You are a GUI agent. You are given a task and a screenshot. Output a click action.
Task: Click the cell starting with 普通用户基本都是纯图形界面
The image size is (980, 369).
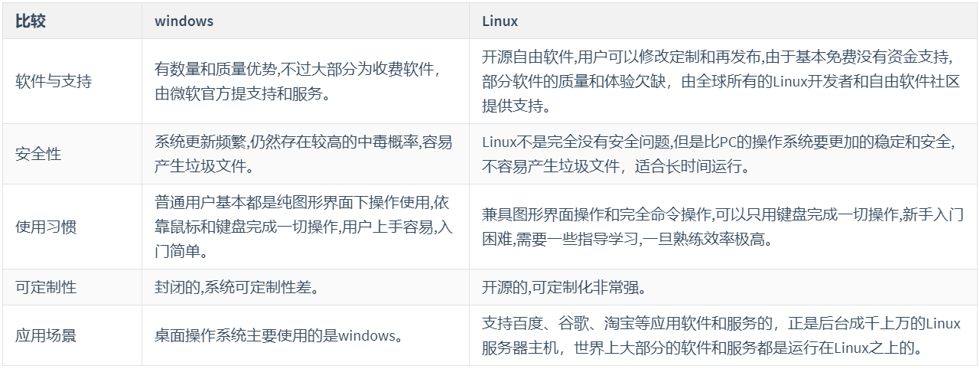point(304,227)
